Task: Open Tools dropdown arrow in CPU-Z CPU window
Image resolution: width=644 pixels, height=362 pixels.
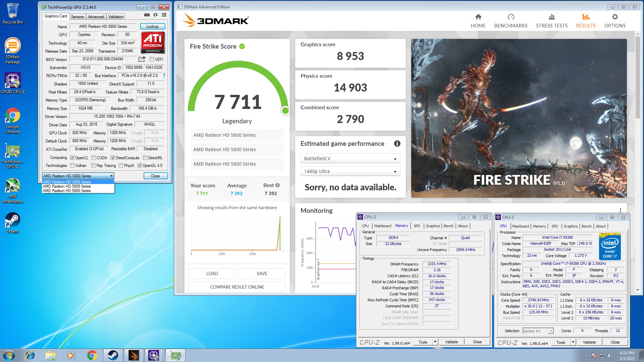Action: [x=573, y=342]
